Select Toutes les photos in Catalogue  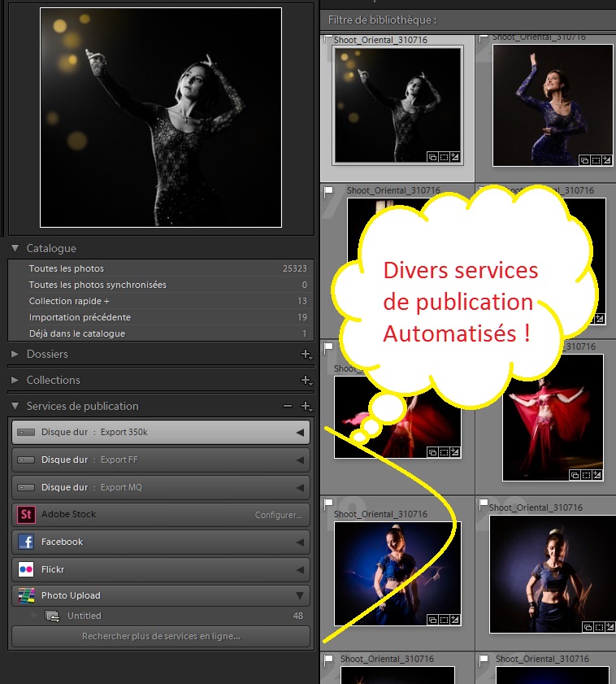(x=67, y=268)
